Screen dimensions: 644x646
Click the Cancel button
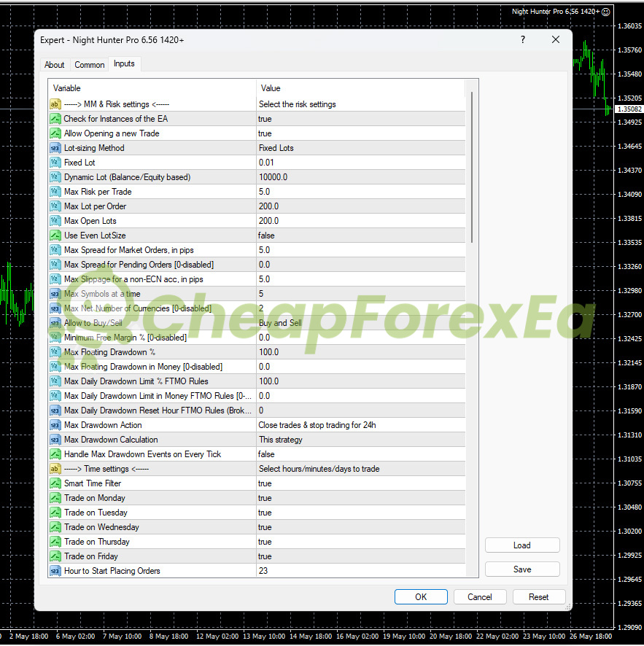pyautogui.click(x=480, y=597)
